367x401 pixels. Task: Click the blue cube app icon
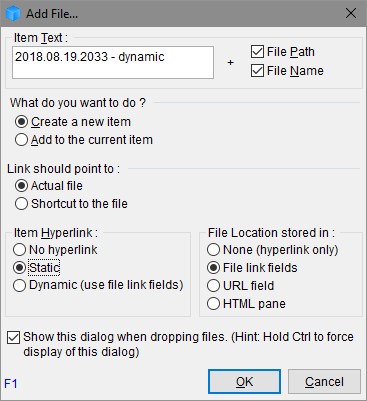tap(13, 14)
